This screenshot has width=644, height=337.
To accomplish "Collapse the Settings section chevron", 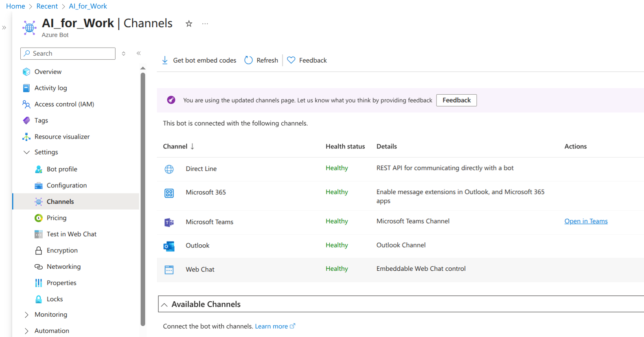I will (26, 152).
